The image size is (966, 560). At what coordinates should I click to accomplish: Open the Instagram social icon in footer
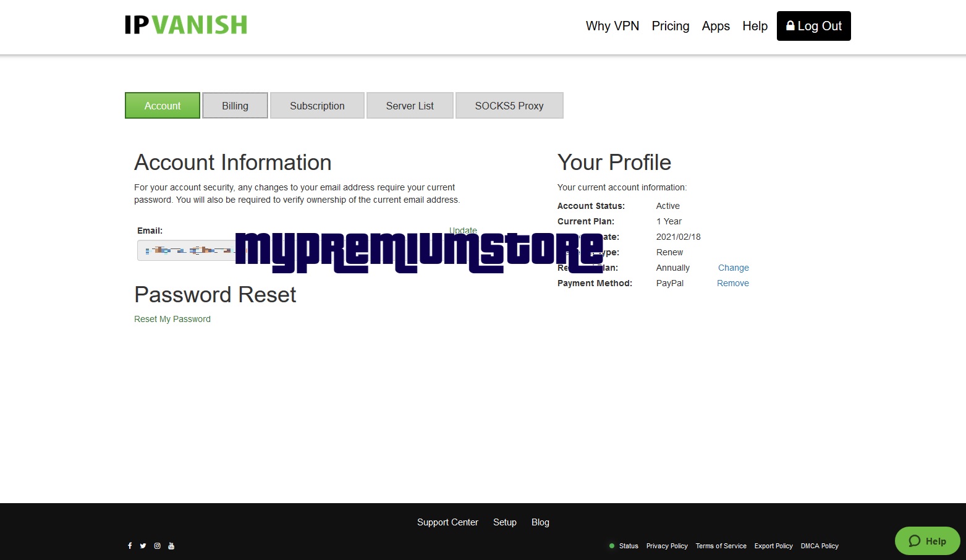click(x=157, y=546)
